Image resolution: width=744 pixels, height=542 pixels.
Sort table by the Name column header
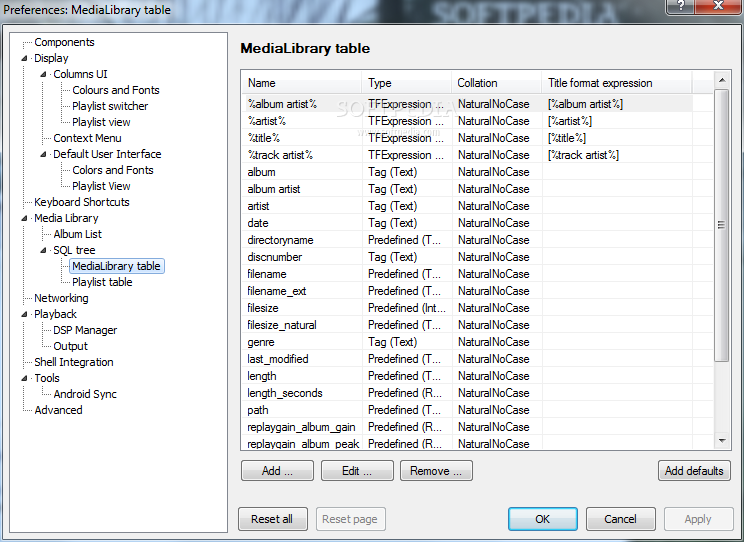pos(302,83)
